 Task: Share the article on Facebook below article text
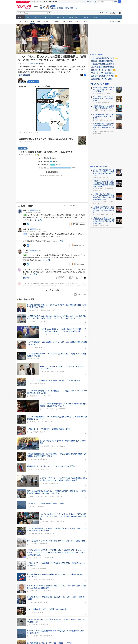click(85, 75)
